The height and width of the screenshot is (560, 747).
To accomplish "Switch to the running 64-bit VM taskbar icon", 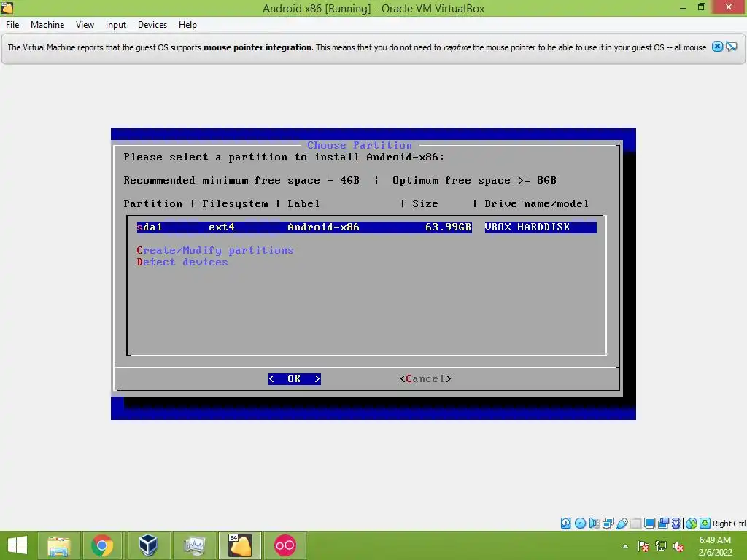I will tap(239, 545).
